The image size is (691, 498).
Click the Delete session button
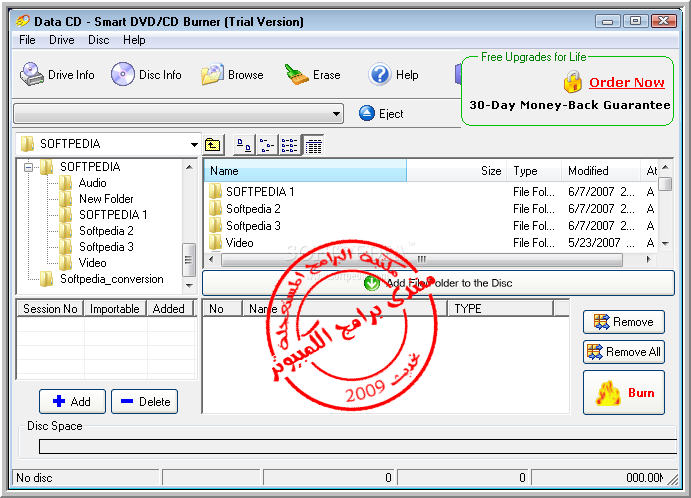[145, 401]
